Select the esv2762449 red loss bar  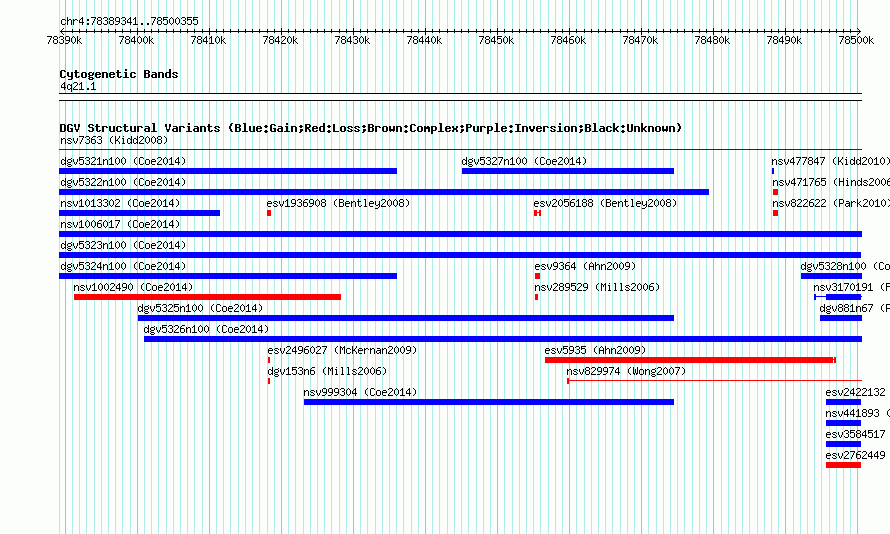(843, 465)
